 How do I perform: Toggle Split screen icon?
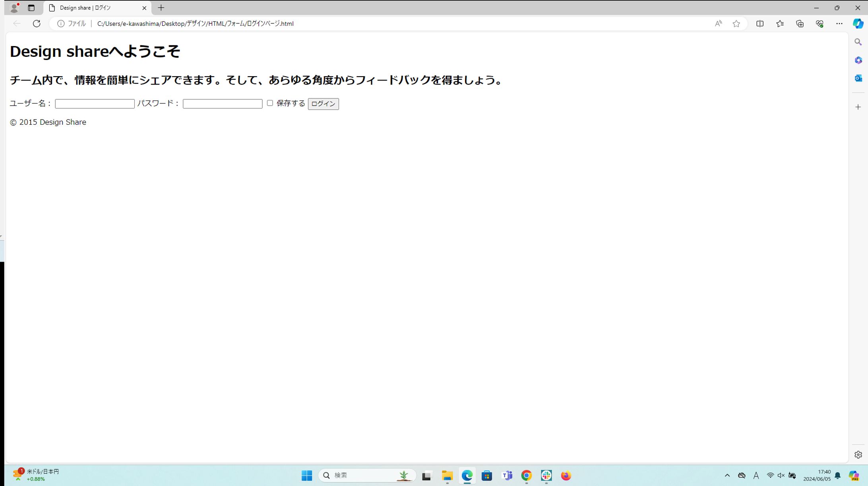pyautogui.click(x=759, y=23)
